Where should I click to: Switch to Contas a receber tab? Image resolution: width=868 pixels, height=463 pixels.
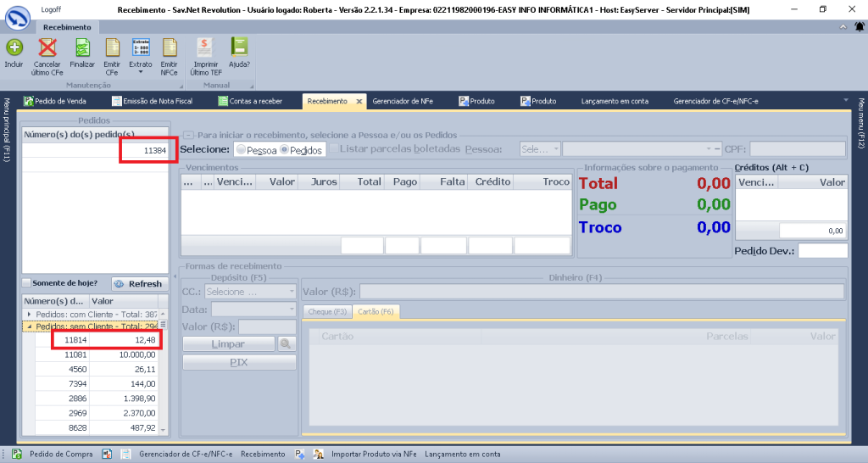(250, 101)
